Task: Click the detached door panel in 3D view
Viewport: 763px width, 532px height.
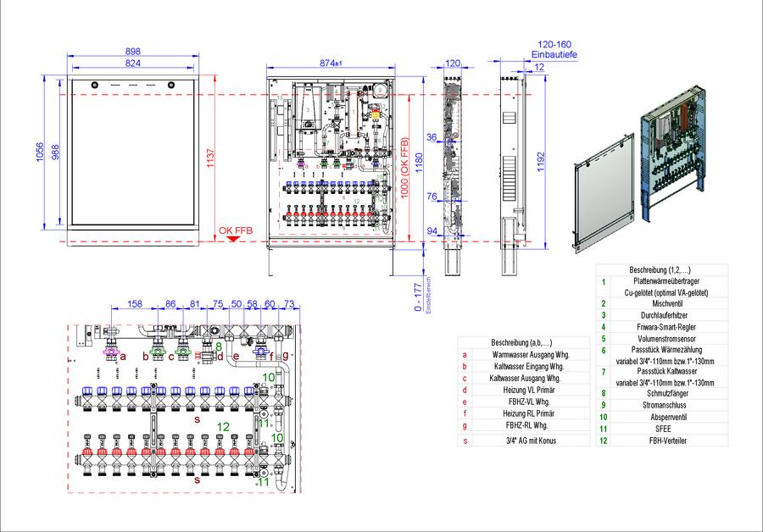Action: pos(604,195)
